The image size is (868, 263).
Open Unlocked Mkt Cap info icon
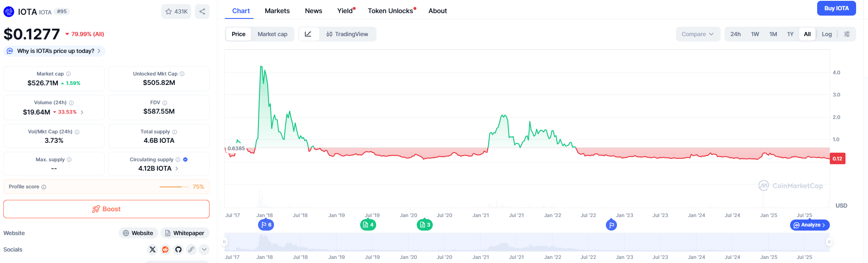pos(182,74)
